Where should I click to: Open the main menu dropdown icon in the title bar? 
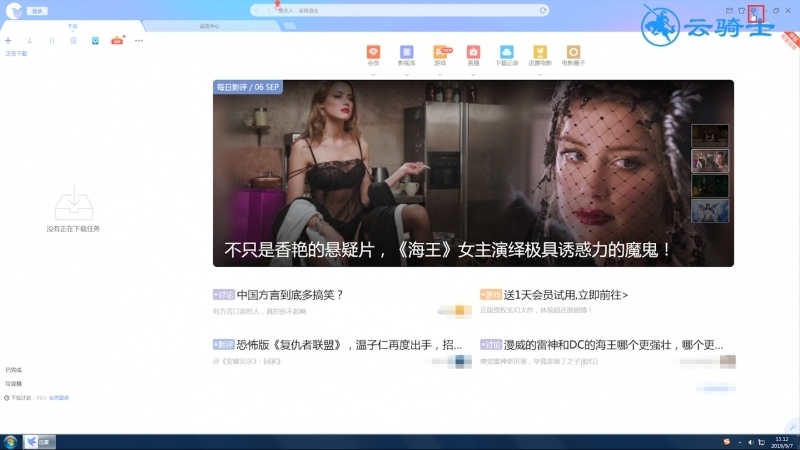[754, 11]
